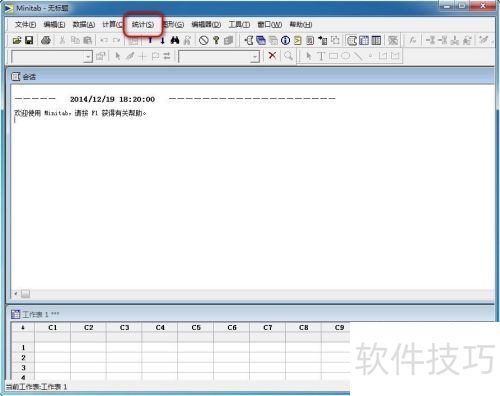Open the 数据(A) data menu
500x396 pixels.
click(84, 24)
